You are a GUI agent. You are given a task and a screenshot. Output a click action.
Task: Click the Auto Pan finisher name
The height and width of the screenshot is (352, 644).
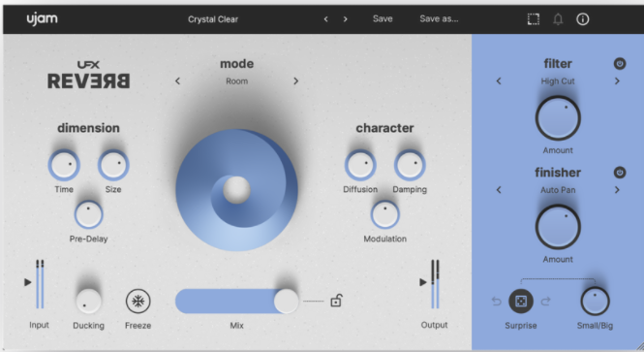(558, 190)
